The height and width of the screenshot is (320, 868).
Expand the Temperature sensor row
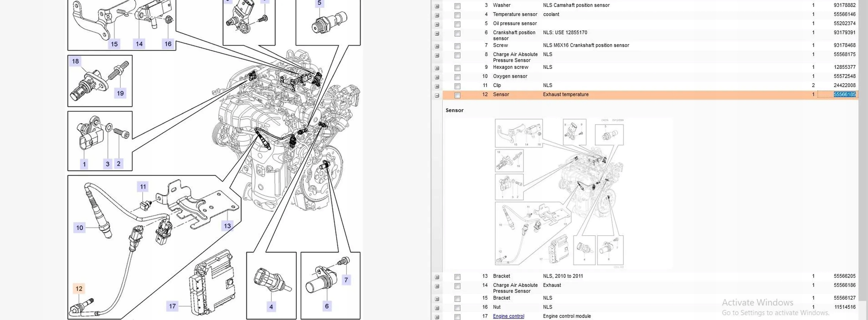pyautogui.click(x=437, y=15)
